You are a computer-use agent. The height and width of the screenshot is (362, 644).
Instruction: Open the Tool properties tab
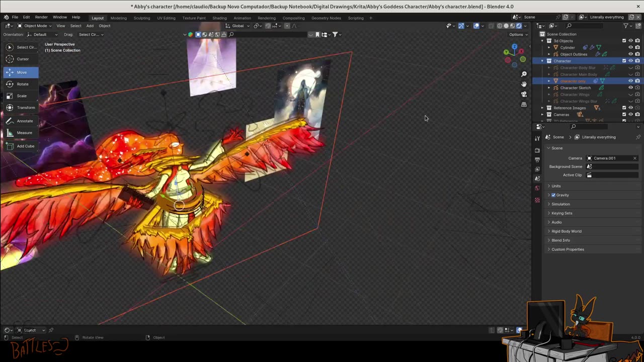point(537,138)
